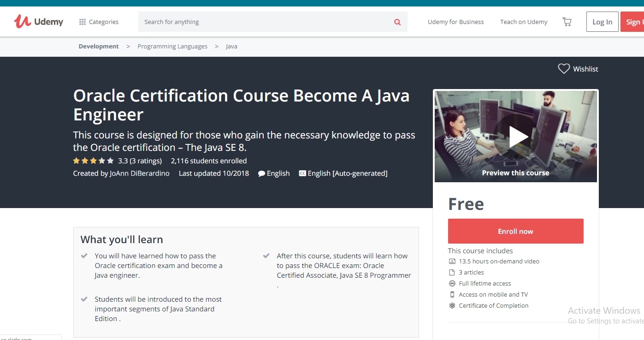Go to Programming Languages breadcrumb
The height and width of the screenshot is (340, 644).
click(x=172, y=46)
